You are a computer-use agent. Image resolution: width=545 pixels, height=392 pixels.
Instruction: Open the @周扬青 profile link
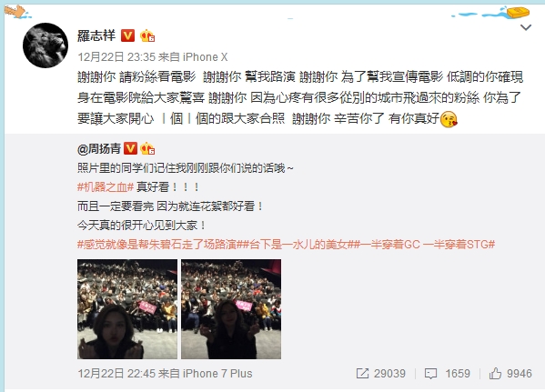pos(98,149)
